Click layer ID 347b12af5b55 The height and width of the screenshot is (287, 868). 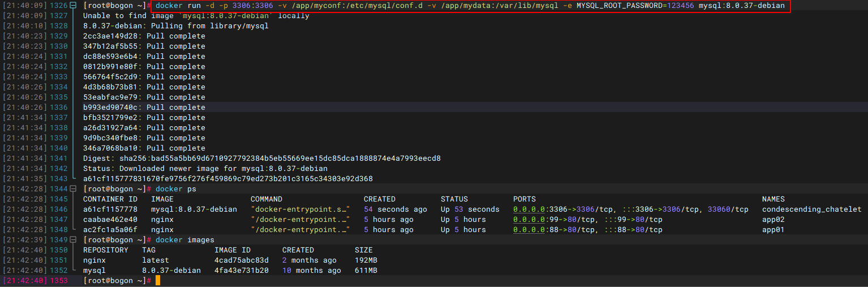110,46
